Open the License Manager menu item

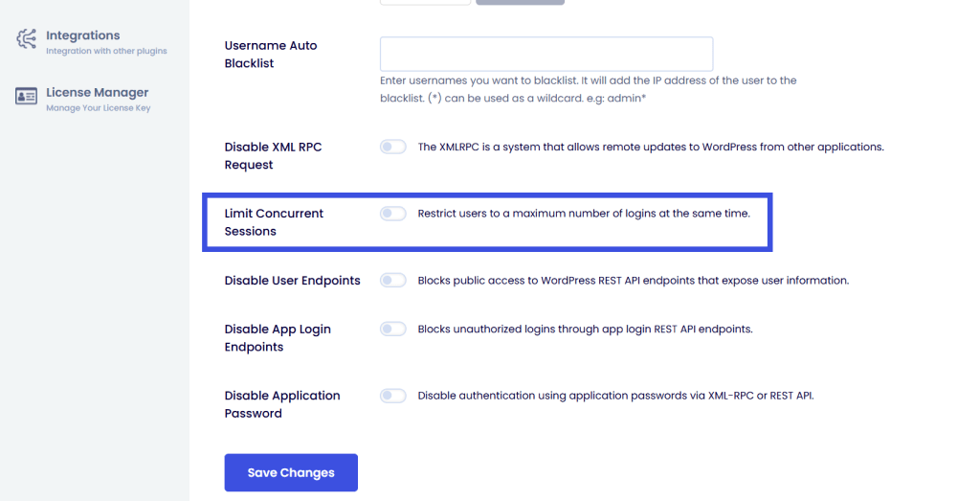(97, 93)
